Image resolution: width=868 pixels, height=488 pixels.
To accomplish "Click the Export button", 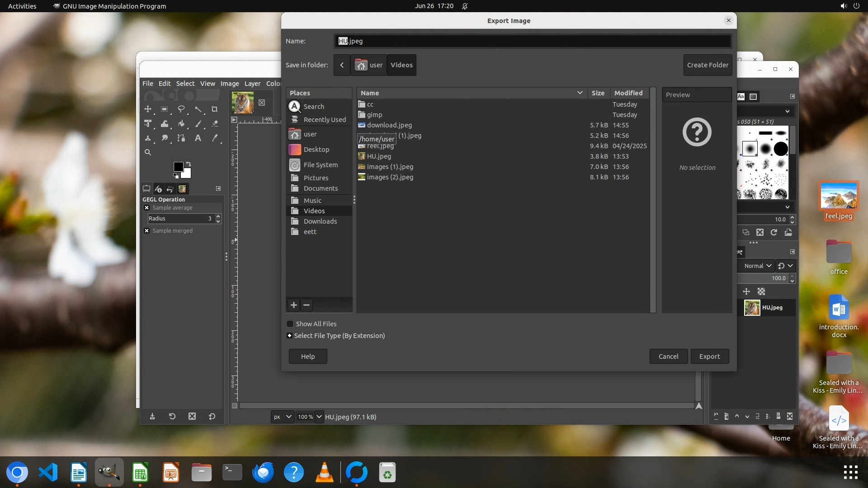I will (709, 357).
